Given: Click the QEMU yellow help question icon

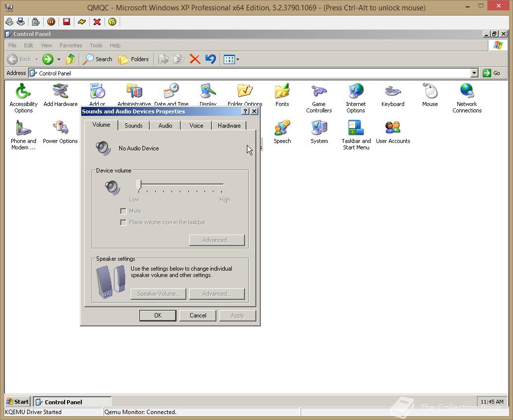Looking at the screenshot, I should tap(112, 22).
